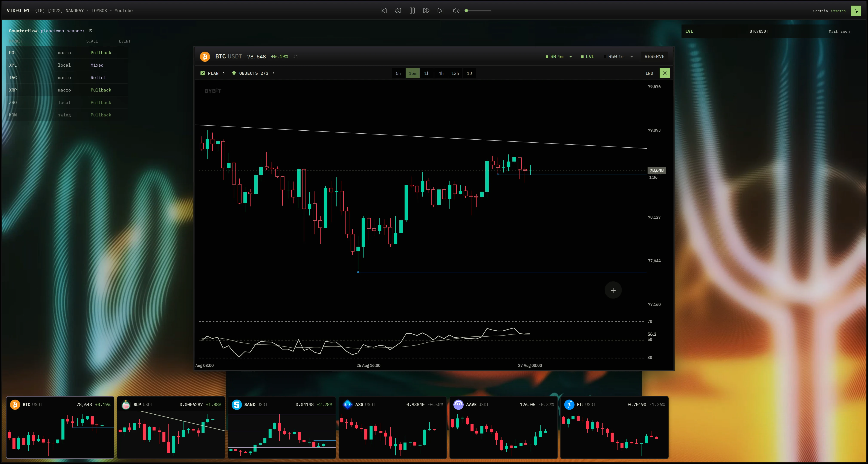This screenshot has width=868, height=464.
Task: Switch chart to 12h timeframe
Action: point(455,73)
